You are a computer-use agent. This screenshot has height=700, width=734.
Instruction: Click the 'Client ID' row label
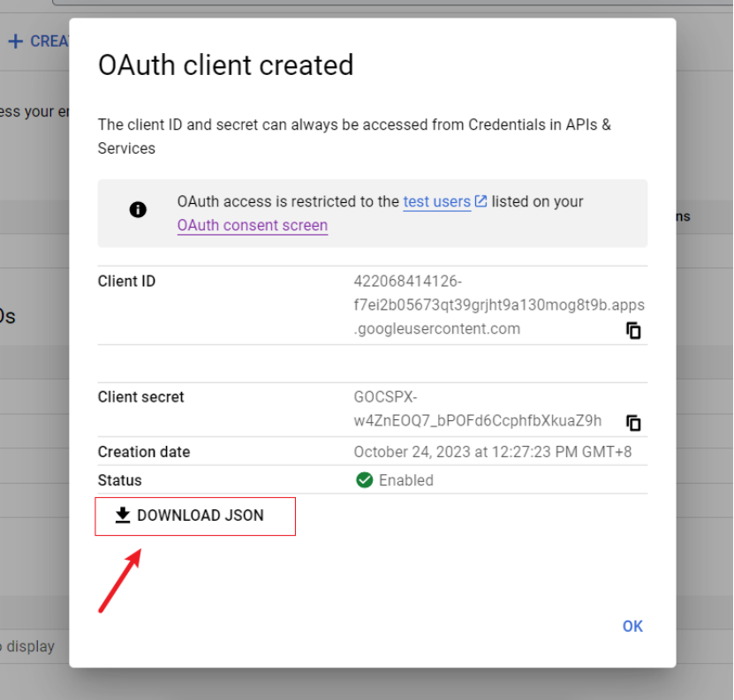126,282
